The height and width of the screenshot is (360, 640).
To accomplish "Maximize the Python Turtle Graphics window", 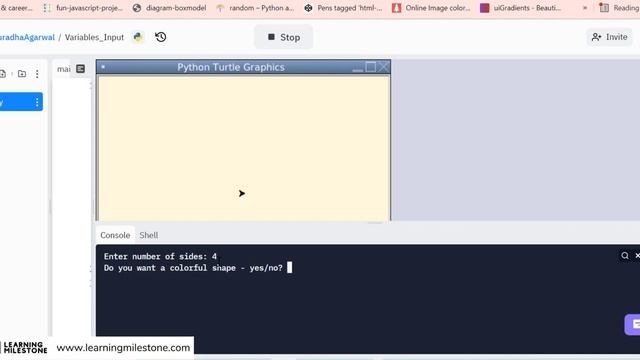I will click(x=371, y=67).
